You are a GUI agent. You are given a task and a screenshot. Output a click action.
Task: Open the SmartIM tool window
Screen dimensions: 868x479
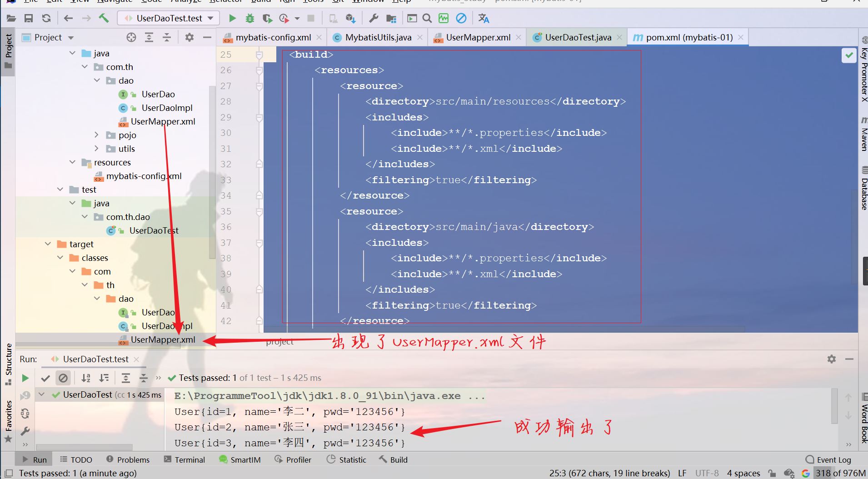[240, 460]
